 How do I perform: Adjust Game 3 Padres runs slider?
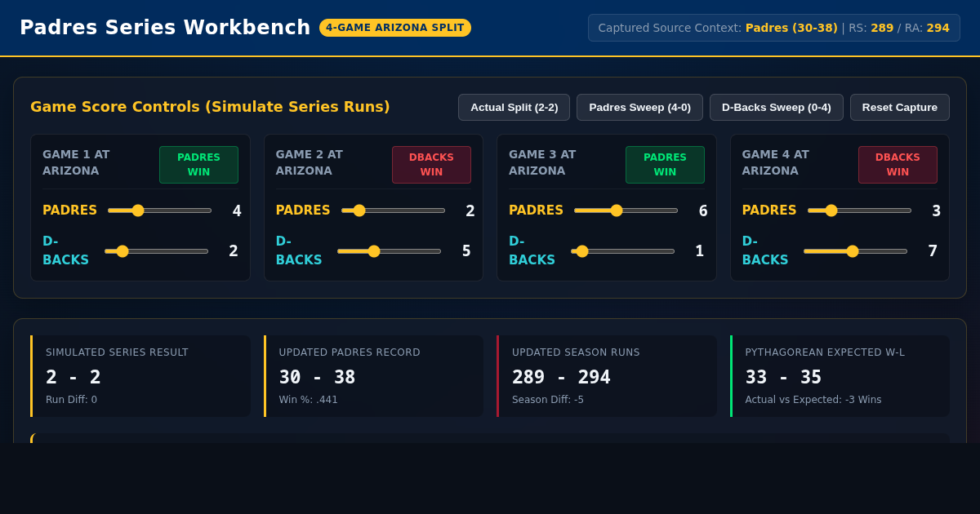coord(626,210)
